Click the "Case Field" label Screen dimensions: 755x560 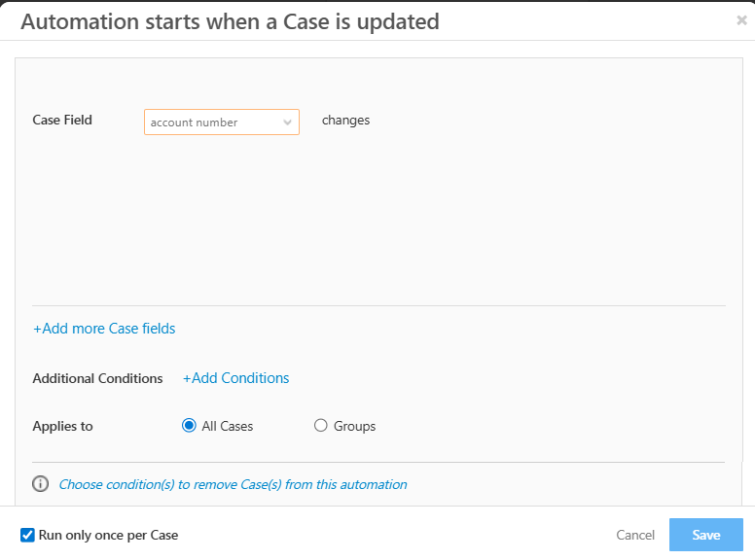(x=62, y=121)
